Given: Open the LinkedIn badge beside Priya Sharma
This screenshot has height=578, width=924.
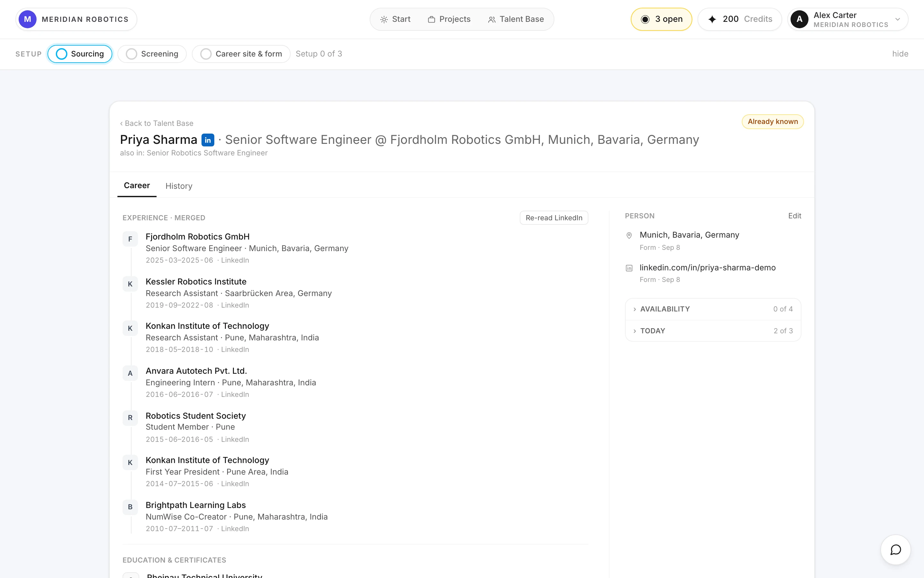Looking at the screenshot, I should pyautogui.click(x=208, y=140).
